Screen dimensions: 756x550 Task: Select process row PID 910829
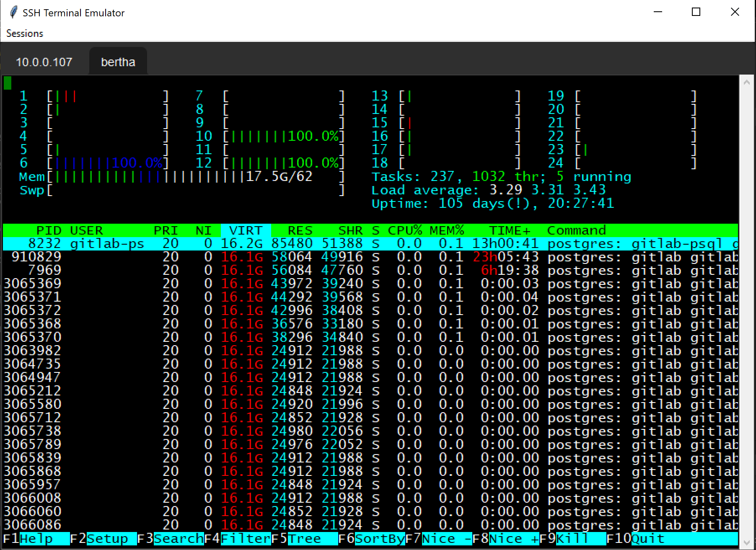(370, 257)
